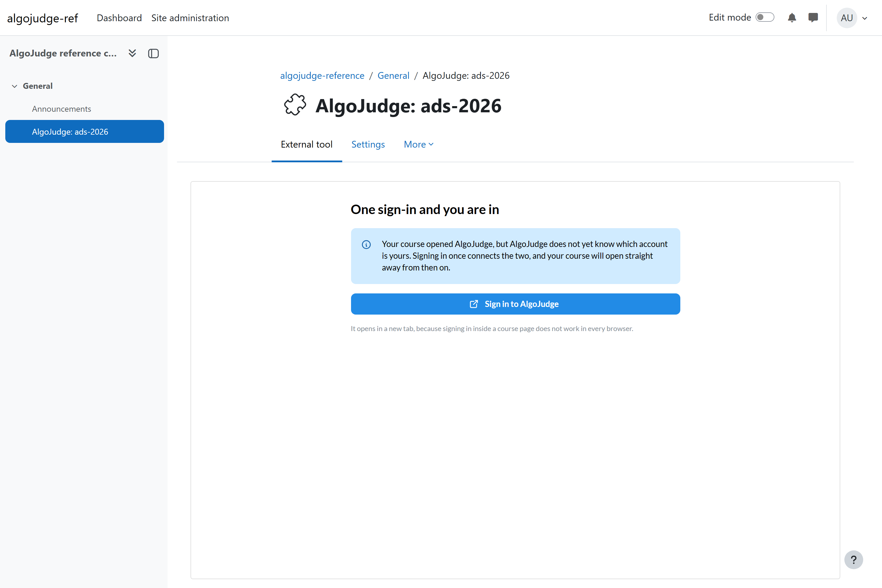882x588 pixels.
Task: Click the General section title in sidebar
Action: (x=38, y=86)
